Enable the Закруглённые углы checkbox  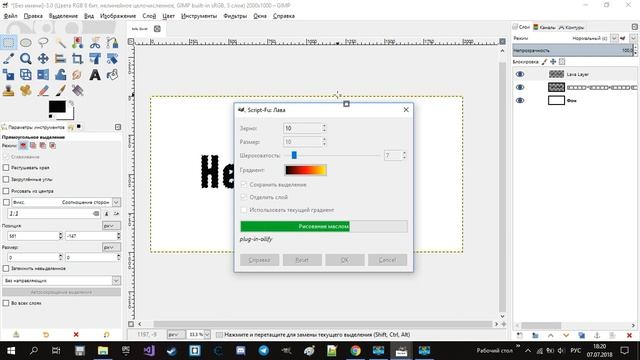6,179
